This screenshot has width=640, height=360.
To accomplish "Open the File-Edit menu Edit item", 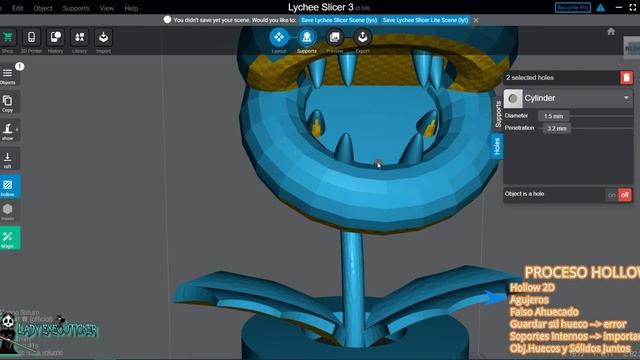I will (x=18, y=8).
